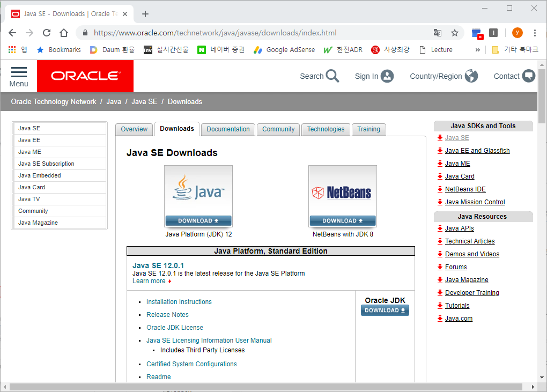Viewport: 547px width, 392px height.
Task: Open the Release Notes link
Action: coord(167,315)
